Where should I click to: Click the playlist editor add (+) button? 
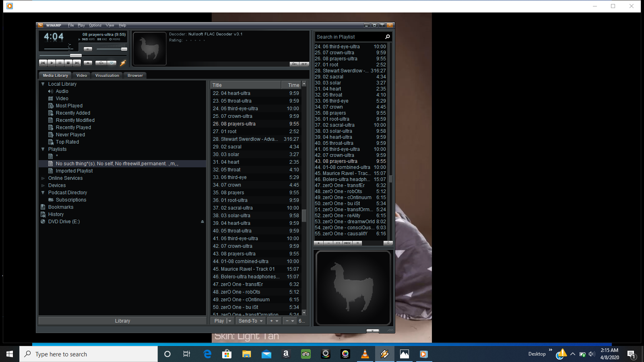pos(318,243)
